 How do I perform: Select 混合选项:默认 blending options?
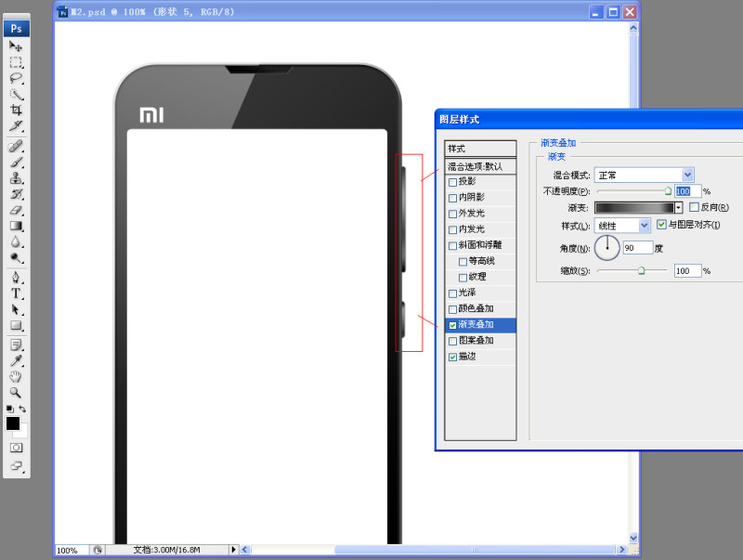tap(480, 166)
